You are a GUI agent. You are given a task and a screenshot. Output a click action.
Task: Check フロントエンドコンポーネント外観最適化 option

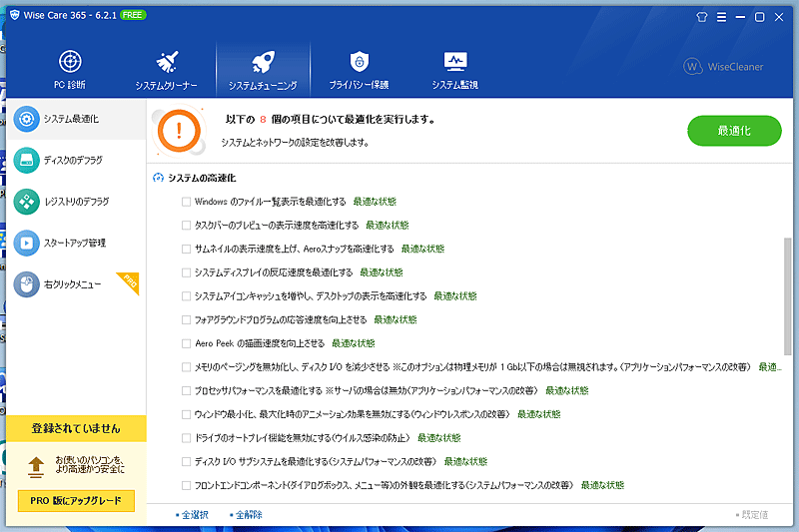point(186,485)
